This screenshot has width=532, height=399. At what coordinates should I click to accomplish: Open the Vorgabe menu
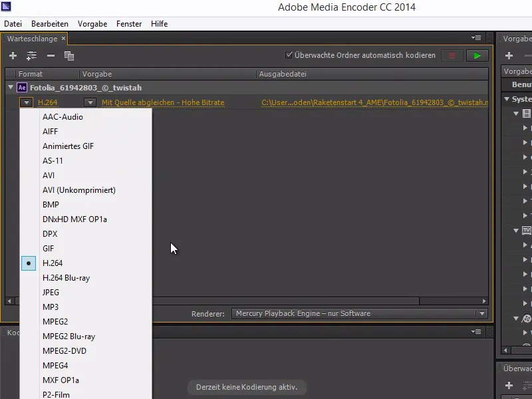point(92,23)
